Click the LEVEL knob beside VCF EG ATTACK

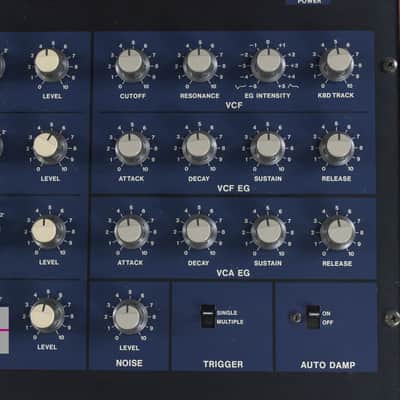pos(49,147)
